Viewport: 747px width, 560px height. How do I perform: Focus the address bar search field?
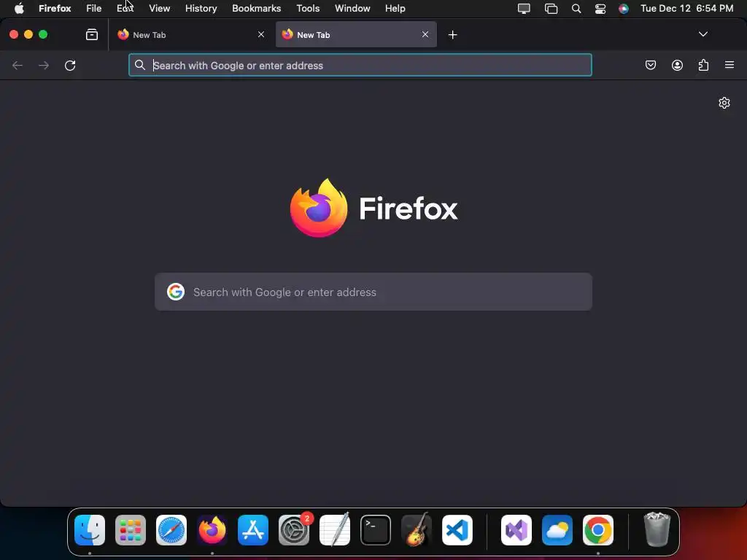pos(360,65)
